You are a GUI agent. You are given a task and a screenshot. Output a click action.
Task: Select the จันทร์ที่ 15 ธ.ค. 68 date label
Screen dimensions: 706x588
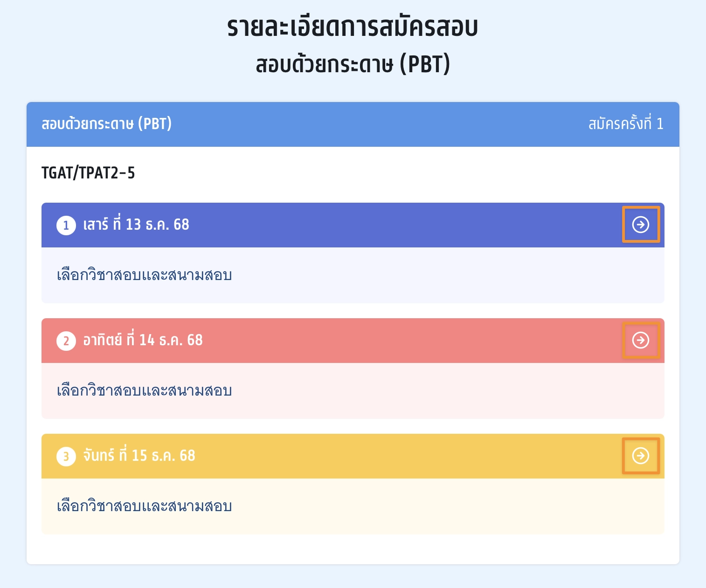139,456
